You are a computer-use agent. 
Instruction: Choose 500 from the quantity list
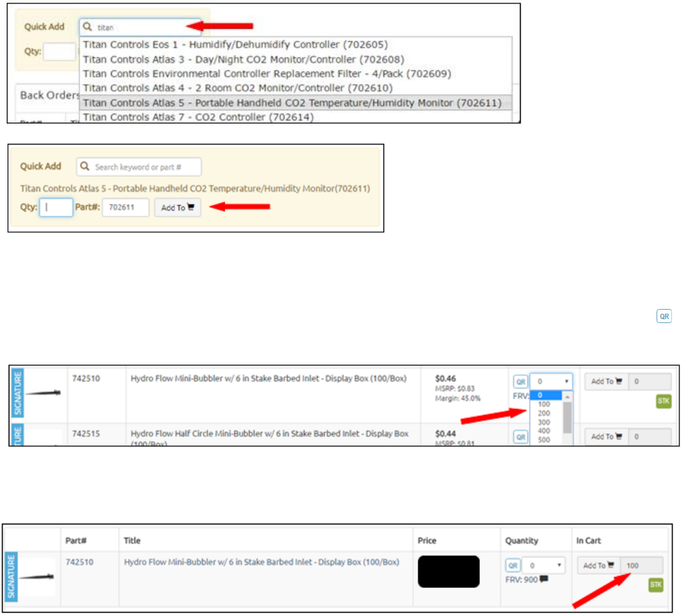point(545,439)
